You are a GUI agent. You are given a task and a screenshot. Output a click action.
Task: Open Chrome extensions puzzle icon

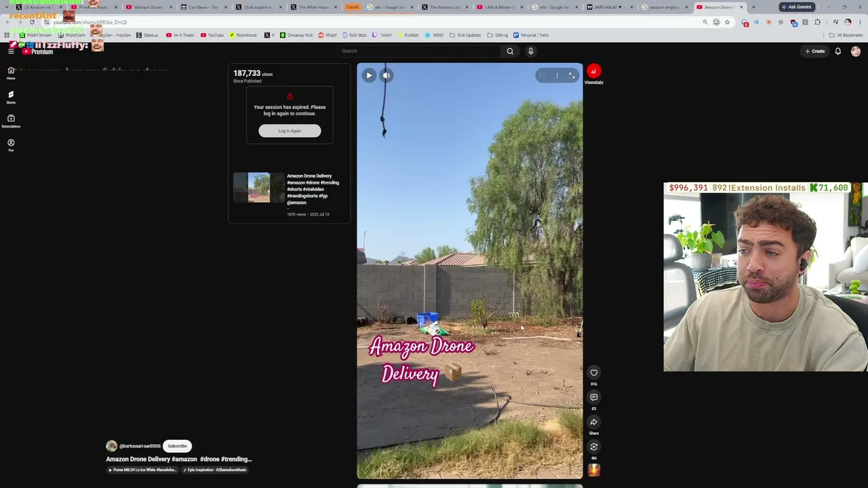tap(818, 22)
